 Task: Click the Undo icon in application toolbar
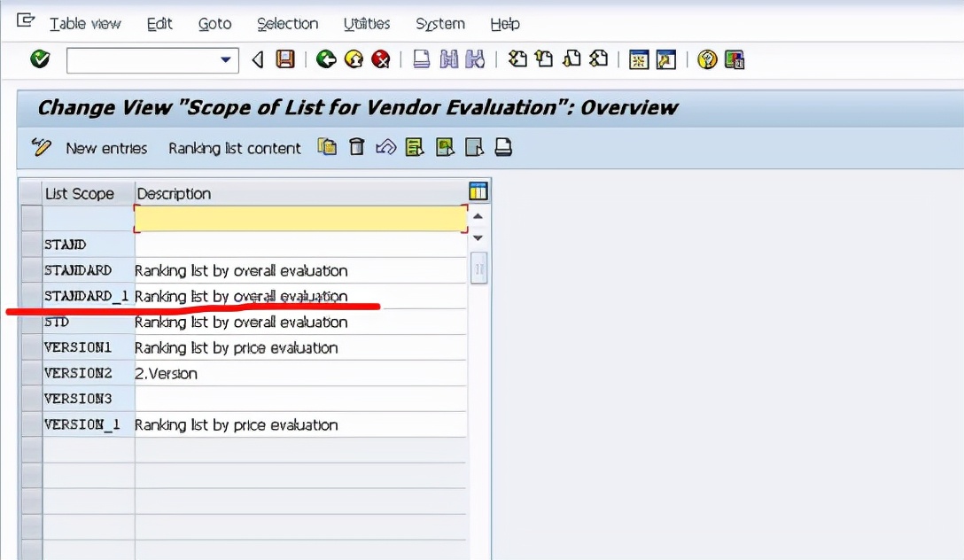click(x=385, y=147)
